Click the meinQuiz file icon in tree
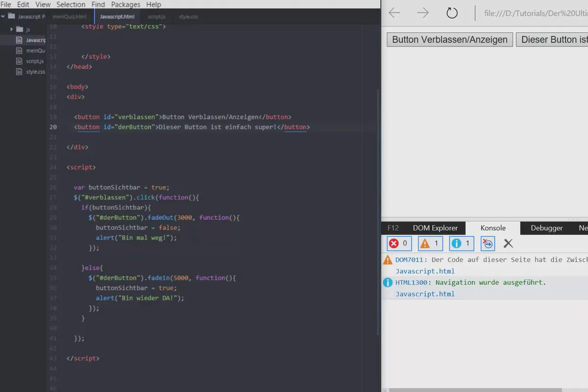This screenshot has width=588, height=392. [x=19, y=50]
